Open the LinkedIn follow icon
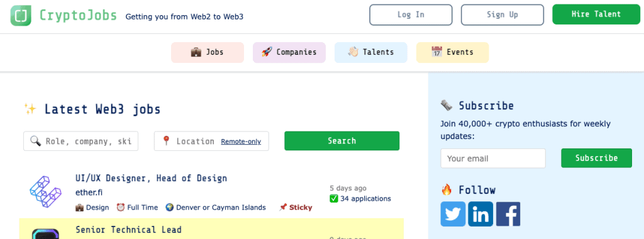 [480, 214]
